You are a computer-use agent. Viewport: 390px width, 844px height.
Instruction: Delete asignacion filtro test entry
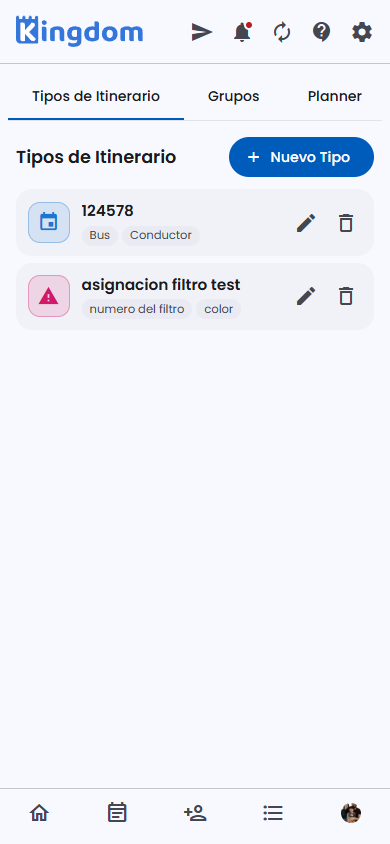(346, 296)
